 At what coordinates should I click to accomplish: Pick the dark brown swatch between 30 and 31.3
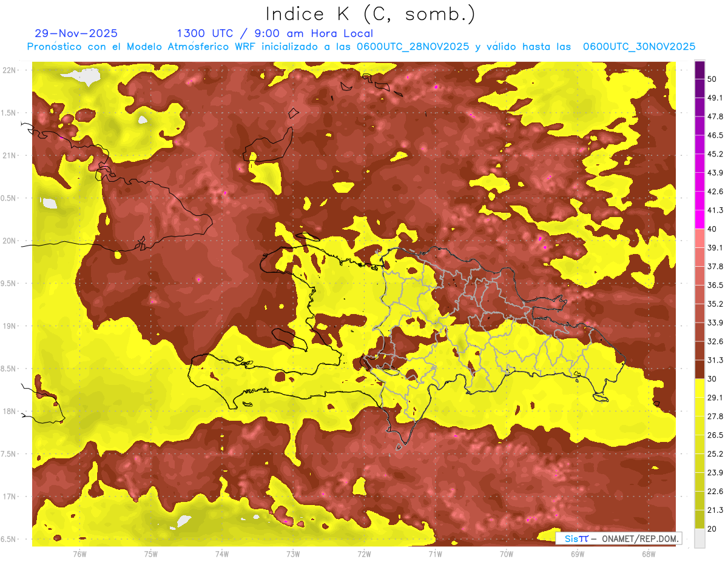[699, 369]
